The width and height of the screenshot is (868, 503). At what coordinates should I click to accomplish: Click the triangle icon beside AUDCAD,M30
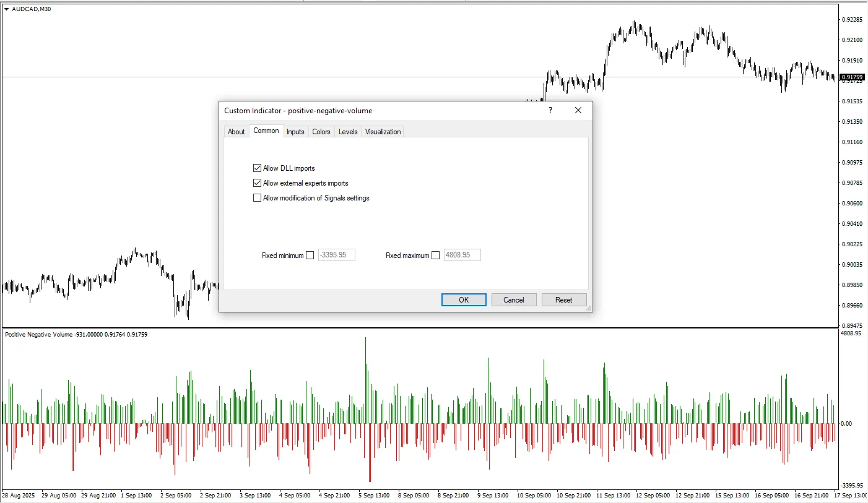click(x=6, y=9)
